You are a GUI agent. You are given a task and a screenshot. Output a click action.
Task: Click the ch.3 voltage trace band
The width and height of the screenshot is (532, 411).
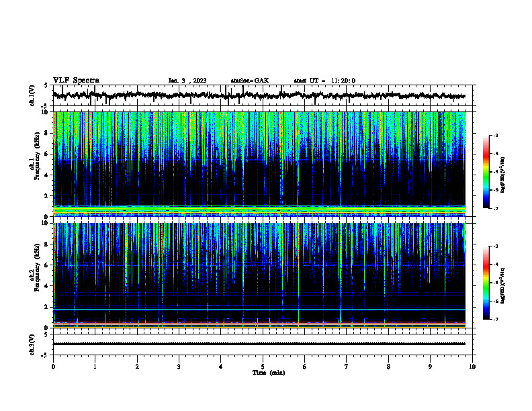click(x=259, y=344)
